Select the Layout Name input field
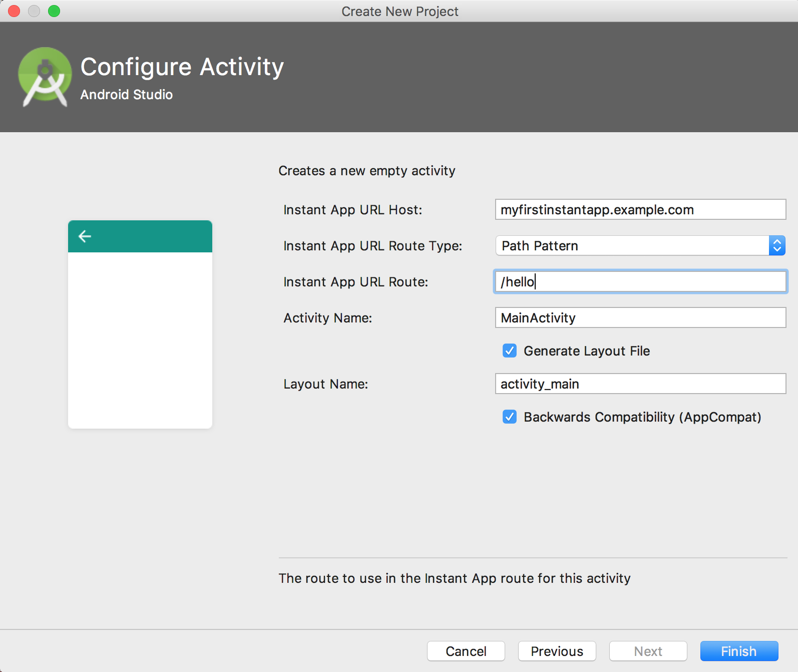Screen dimensions: 798x672 pos(640,384)
